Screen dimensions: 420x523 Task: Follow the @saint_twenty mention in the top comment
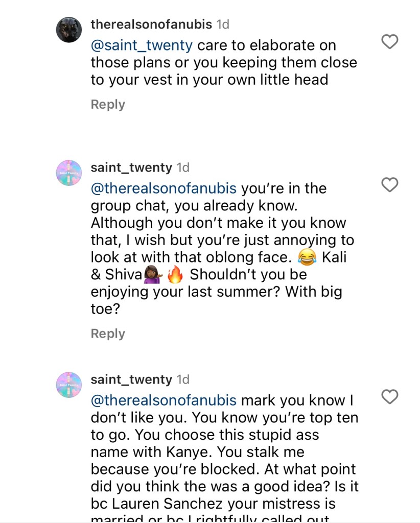[x=142, y=45]
